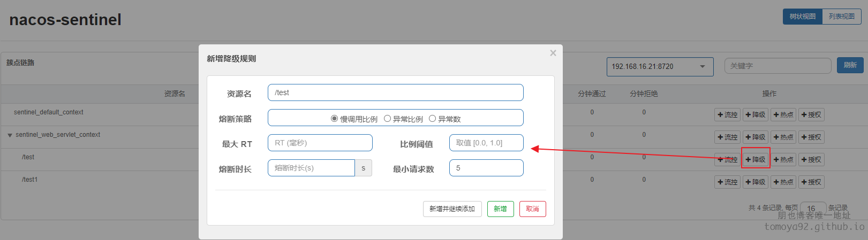Click 新增并继续添加 button
The image size is (868, 240).
point(452,208)
